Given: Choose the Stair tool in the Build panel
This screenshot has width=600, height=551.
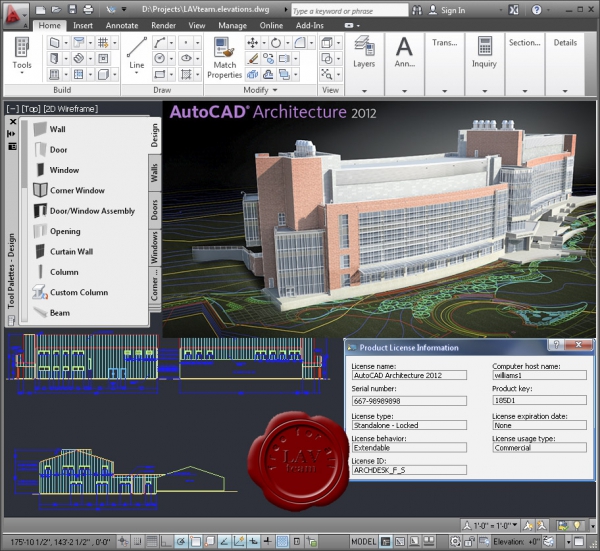Looking at the screenshot, I should [x=78, y=59].
